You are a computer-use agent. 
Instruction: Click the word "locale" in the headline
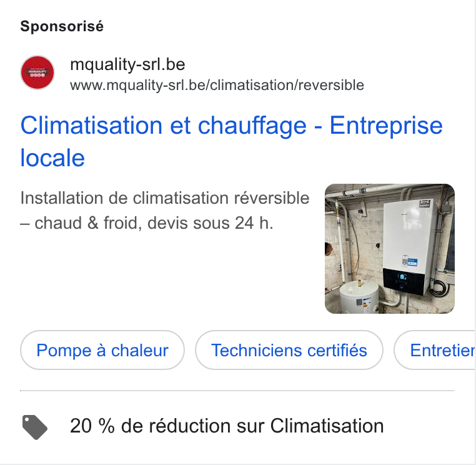52,158
